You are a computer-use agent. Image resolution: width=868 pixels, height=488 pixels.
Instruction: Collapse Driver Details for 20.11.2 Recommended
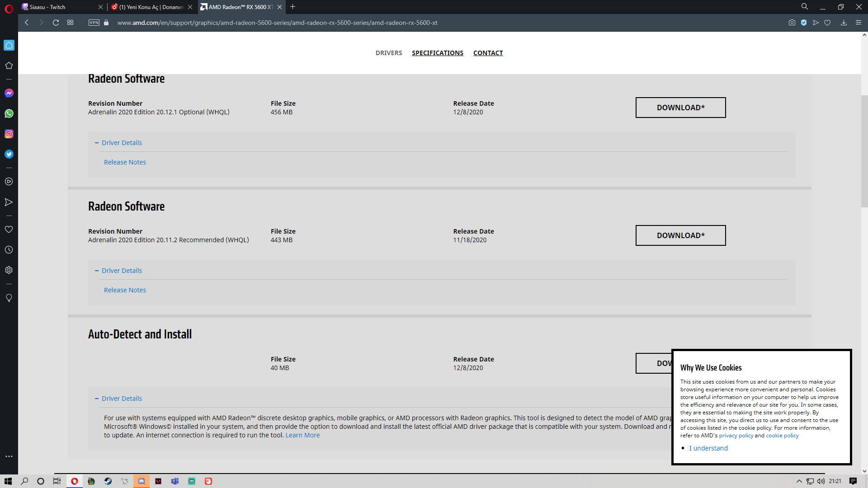pyautogui.click(x=118, y=271)
